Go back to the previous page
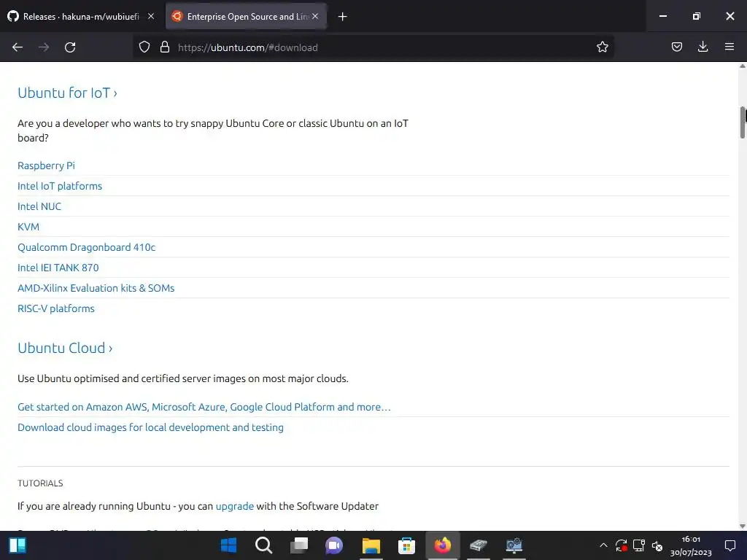The image size is (747, 560). point(18,47)
